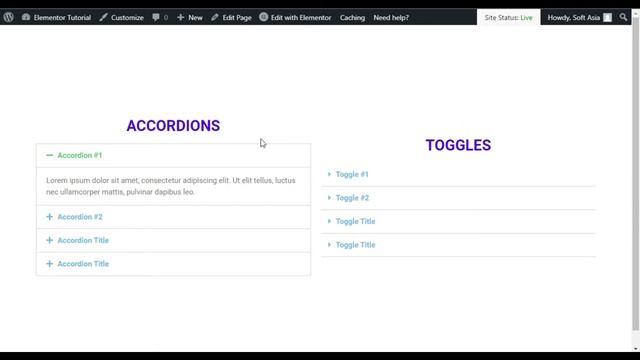
Task: Click the Customize paintbrush icon
Action: (x=104, y=17)
